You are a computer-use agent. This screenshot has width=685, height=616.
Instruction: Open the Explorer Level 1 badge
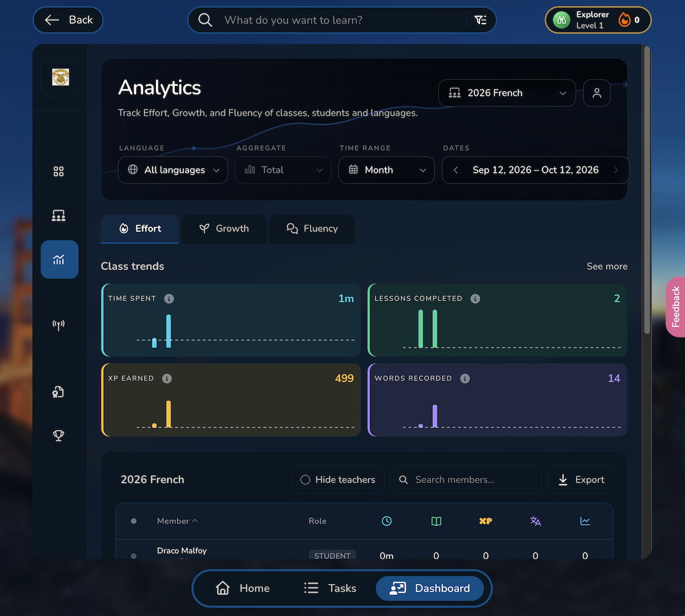pyautogui.click(x=598, y=20)
